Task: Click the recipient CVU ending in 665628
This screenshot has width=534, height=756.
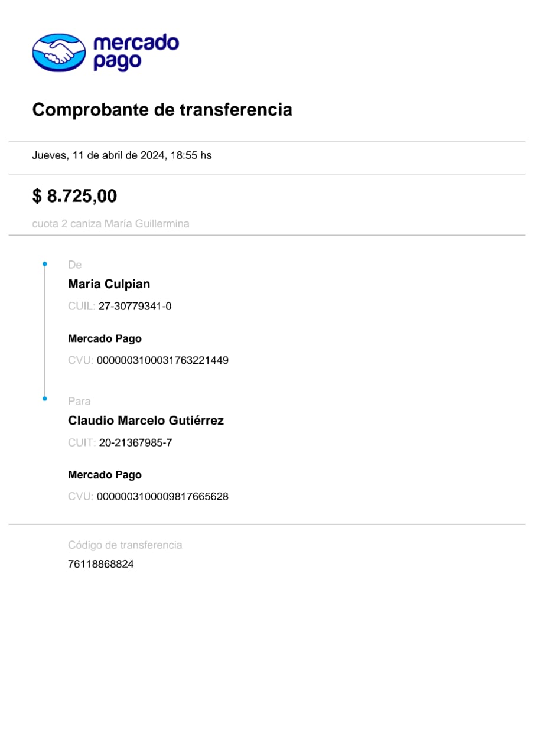Action: tap(162, 497)
